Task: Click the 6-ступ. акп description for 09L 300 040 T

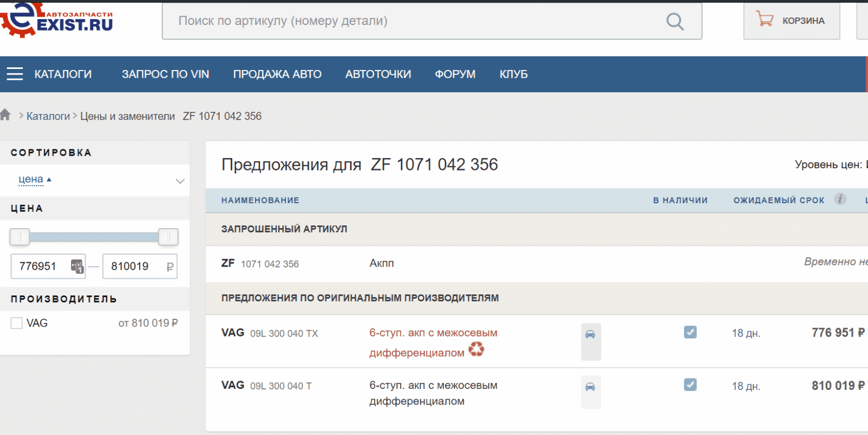Action: tap(433, 393)
